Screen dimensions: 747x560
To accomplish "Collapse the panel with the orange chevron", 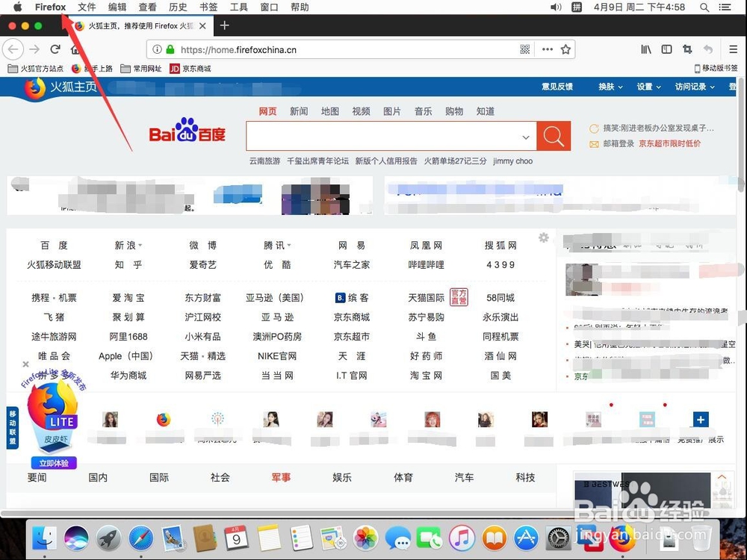I will (722, 476).
